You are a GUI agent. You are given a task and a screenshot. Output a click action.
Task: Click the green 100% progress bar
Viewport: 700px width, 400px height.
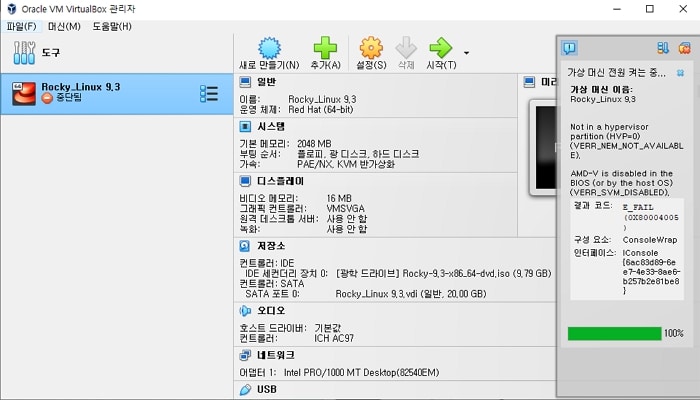(x=614, y=333)
